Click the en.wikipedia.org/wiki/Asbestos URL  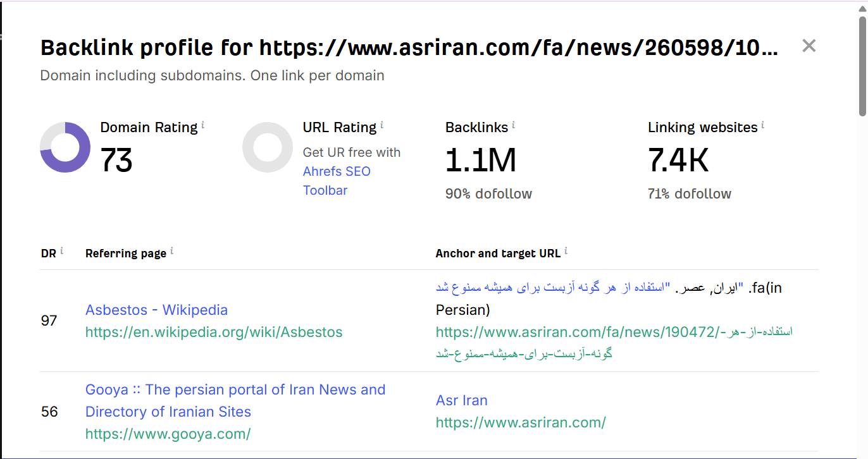(214, 332)
